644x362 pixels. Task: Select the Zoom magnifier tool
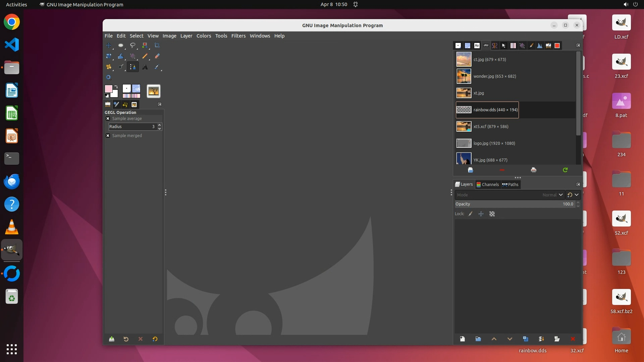(x=109, y=77)
